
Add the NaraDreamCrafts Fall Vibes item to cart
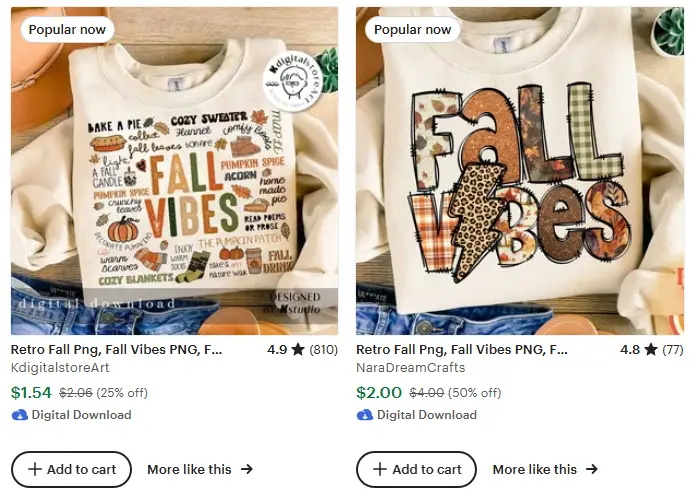(x=417, y=469)
